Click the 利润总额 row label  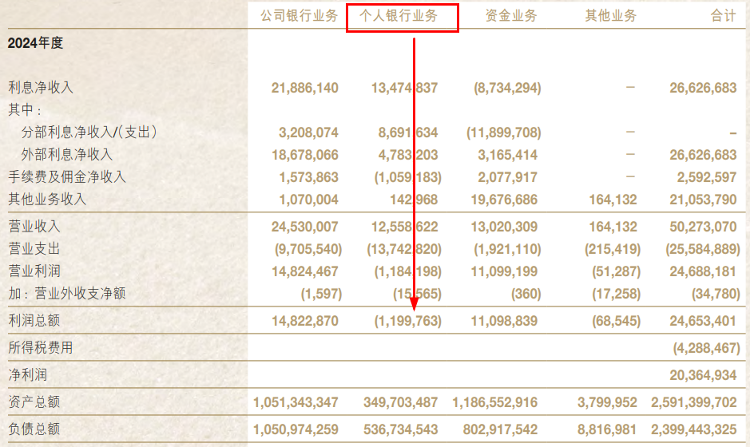point(34,321)
